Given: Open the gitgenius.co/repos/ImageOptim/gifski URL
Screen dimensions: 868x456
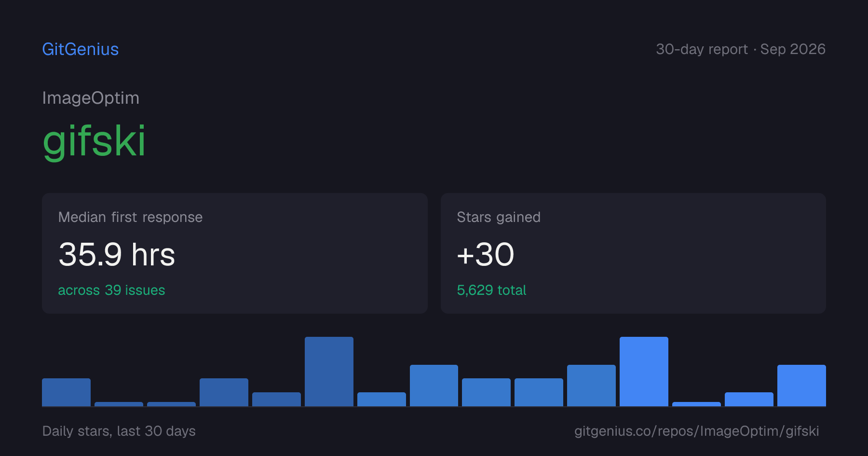Looking at the screenshot, I should coord(696,431).
